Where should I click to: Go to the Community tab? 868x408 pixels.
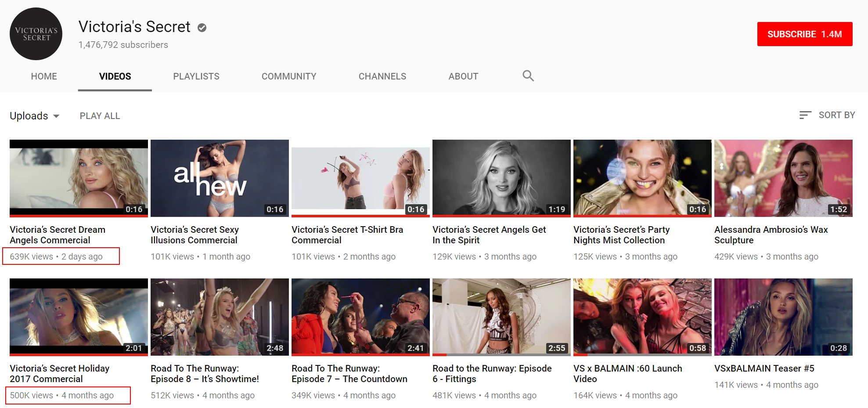click(289, 76)
